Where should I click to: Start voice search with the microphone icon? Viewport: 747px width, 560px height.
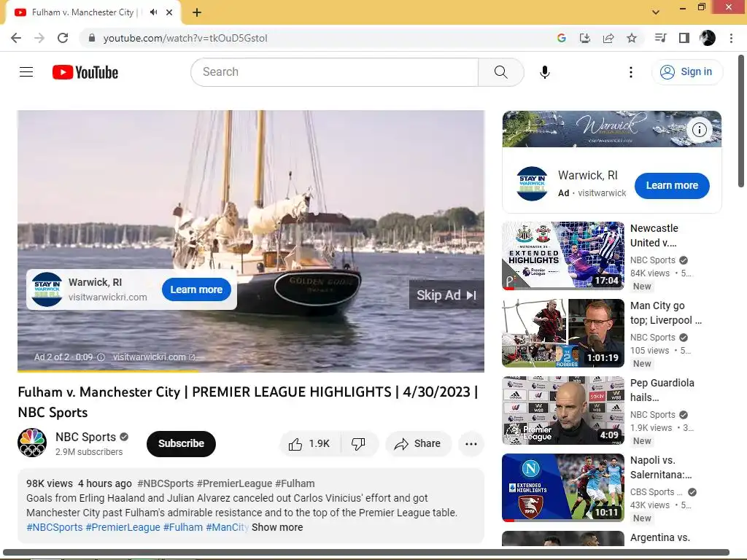click(544, 72)
